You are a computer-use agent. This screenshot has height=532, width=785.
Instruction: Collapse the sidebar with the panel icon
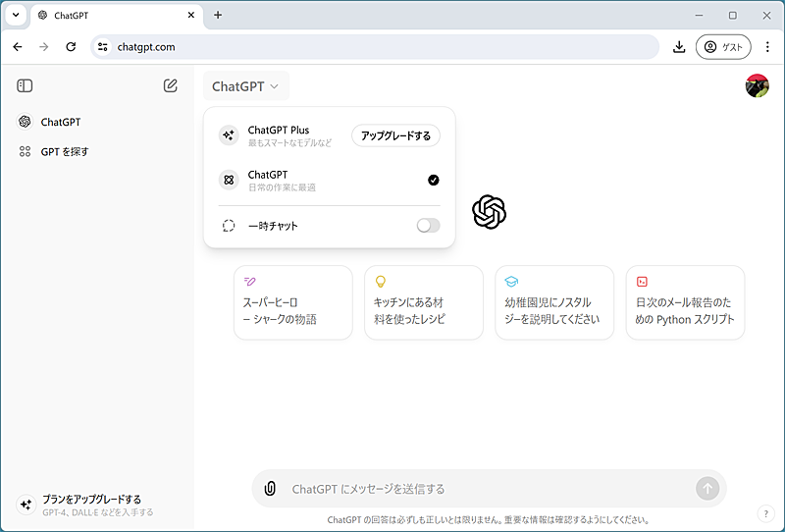[25, 85]
